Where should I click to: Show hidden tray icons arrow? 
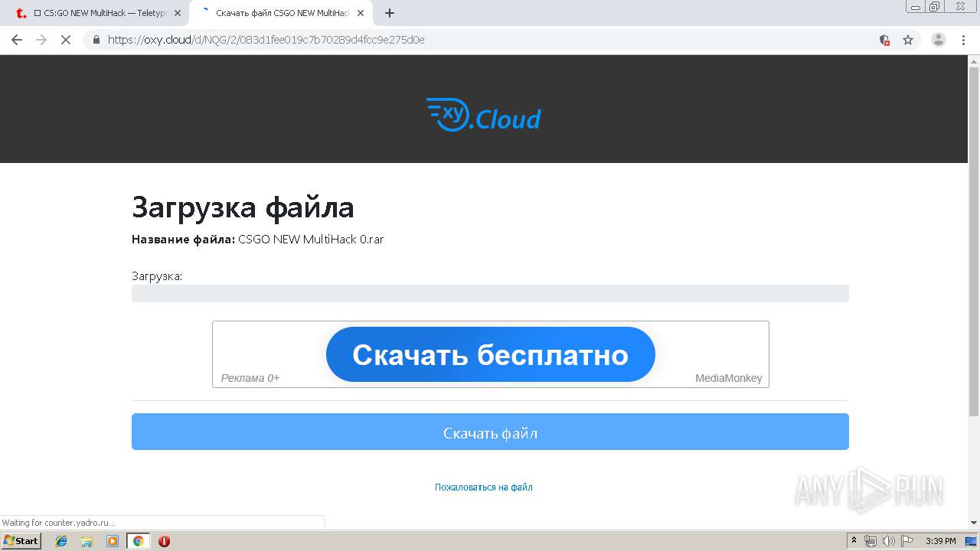(x=854, y=541)
